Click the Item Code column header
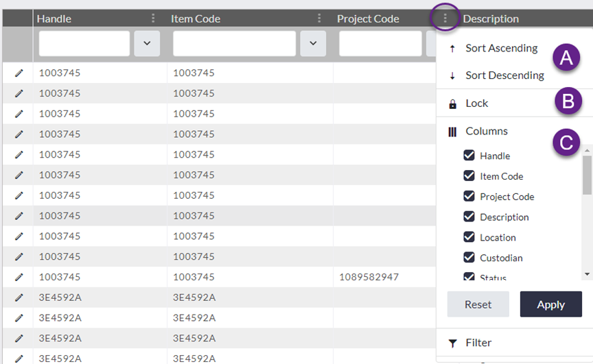The image size is (593, 364). tap(196, 19)
